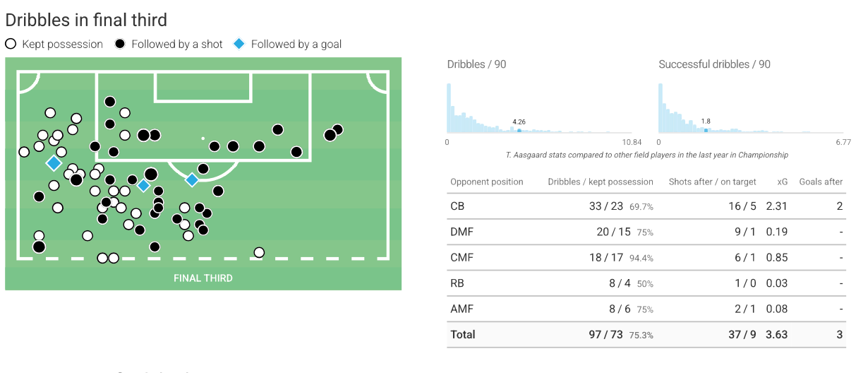
Task: Click the white 'Kept possession' legend circle
Action: pos(11,44)
